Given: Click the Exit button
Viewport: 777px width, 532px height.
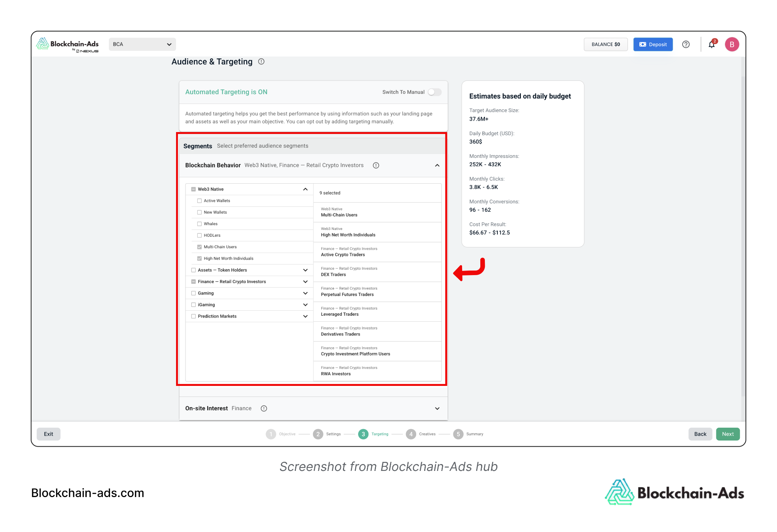Looking at the screenshot, I should 49,434.
